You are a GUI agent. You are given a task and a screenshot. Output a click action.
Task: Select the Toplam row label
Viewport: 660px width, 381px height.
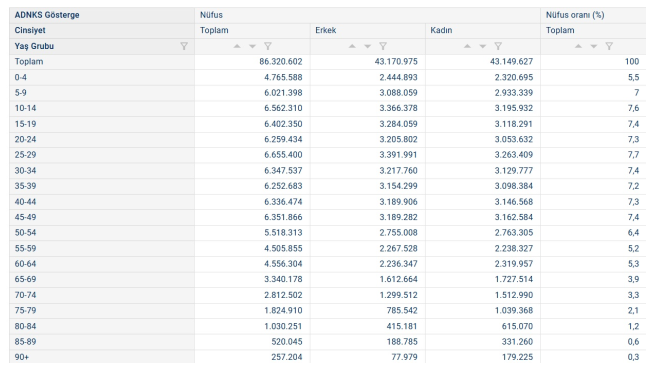[x=29, y=62]
